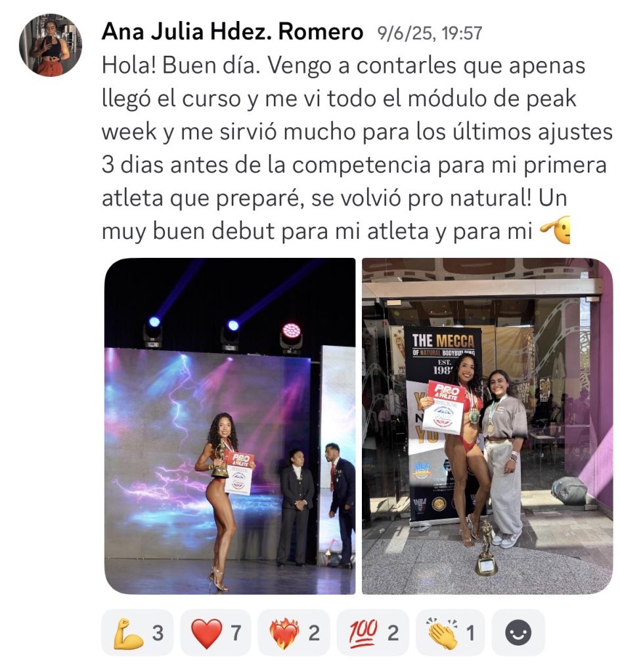Viewport: 620px width, 672px height.
Task: Open the stage photo of the athlete
Action: click(230, 426)
